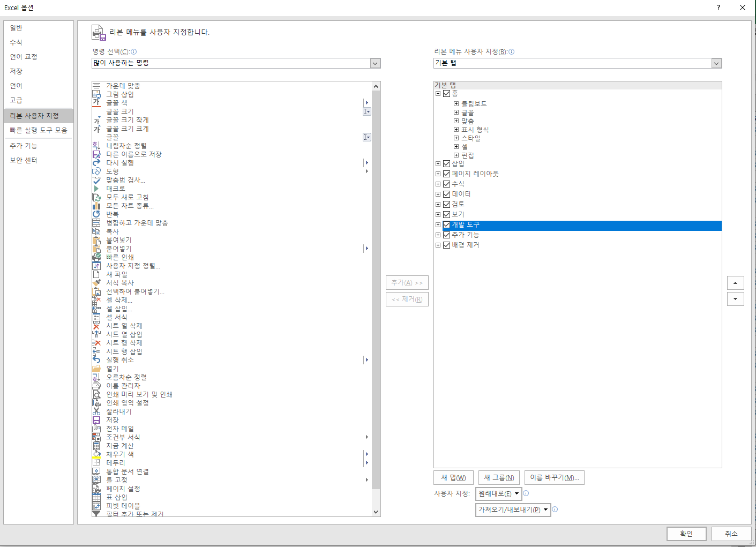Select the 서식 복사 command icon
756x547 pixels.
pyautogui.click(x=96, y=283)
